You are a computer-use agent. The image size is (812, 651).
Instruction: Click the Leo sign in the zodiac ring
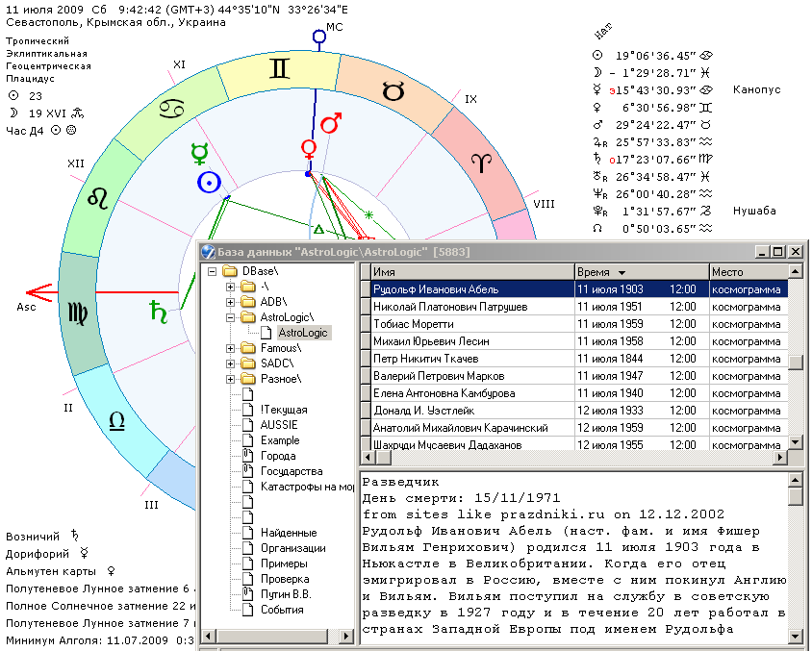[x=98, y=198]
